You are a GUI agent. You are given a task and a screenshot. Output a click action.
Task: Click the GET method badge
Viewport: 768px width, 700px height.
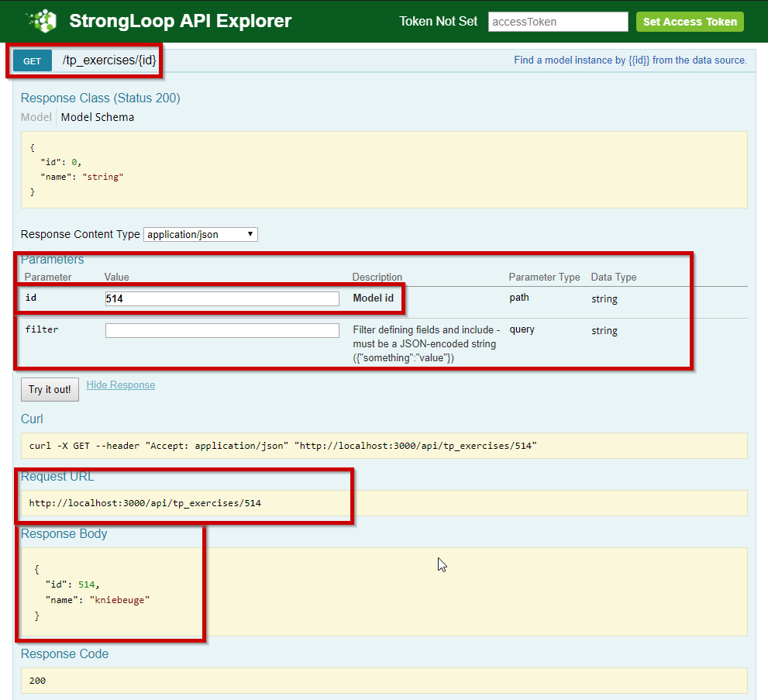pyautogui.click(x=33, y=60)
